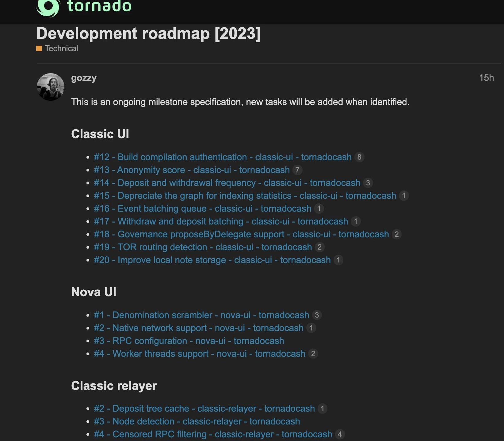
Task: Open #20 Improve local note storage link
Action: point(212,260)
